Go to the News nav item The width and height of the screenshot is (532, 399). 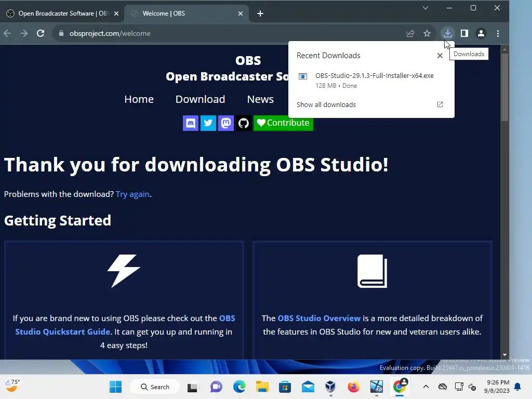tap(260, 99)
